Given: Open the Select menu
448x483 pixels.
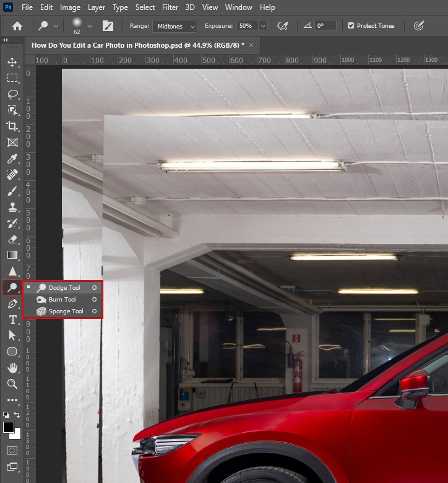Looking at the screenshot, I should click(145, 7).
